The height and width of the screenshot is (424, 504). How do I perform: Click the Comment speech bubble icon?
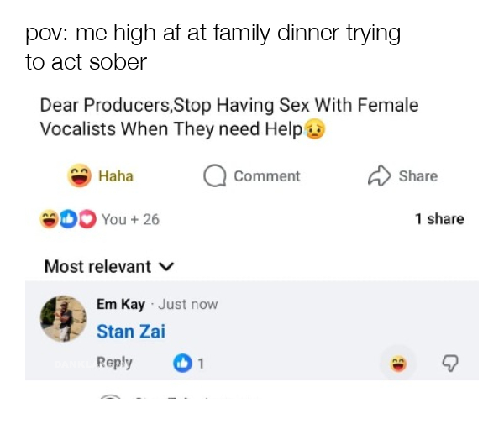coord(214,176)
